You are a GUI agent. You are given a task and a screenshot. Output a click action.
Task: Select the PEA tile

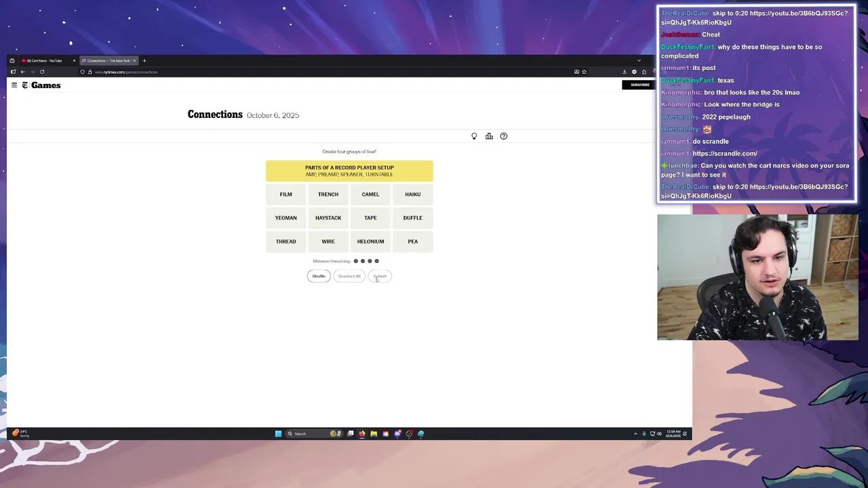point(413,241)
